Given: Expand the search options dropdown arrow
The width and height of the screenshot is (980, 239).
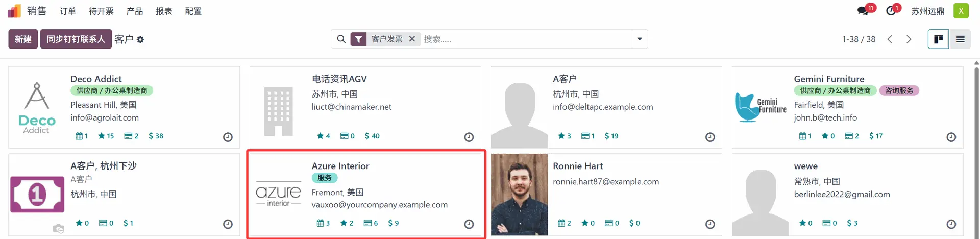Looking at the screenshot, I should 640,39.
